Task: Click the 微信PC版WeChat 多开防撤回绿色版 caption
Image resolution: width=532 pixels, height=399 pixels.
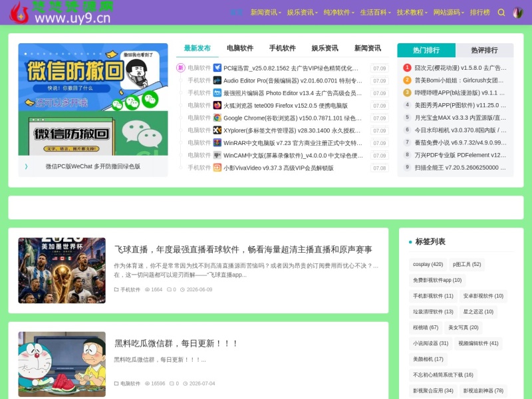Action: pyautogui.click(x=92, y=166)
